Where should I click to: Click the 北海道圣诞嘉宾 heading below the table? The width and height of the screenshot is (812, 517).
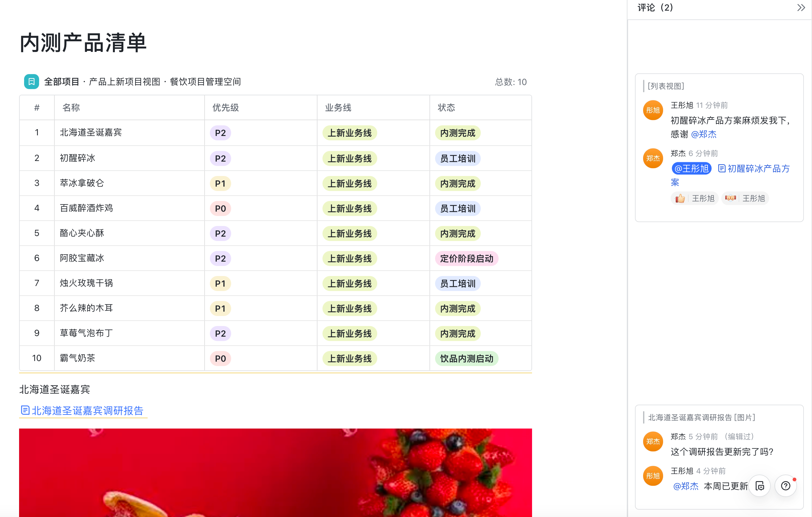pyautogui.click(x=55, y=389)
